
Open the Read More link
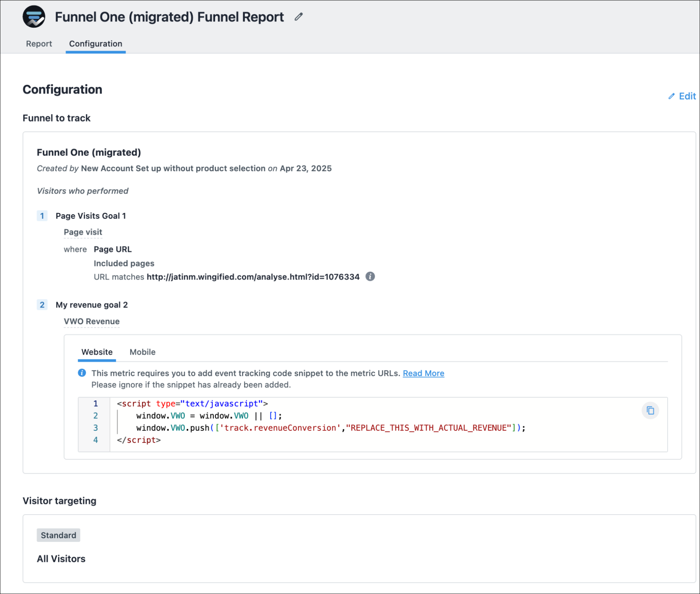423,373
